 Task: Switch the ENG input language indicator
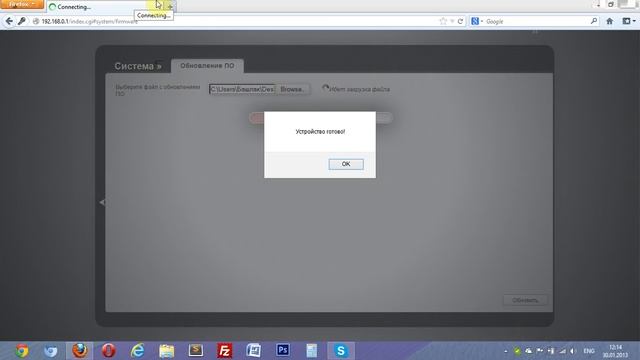(x=589, y=351)
